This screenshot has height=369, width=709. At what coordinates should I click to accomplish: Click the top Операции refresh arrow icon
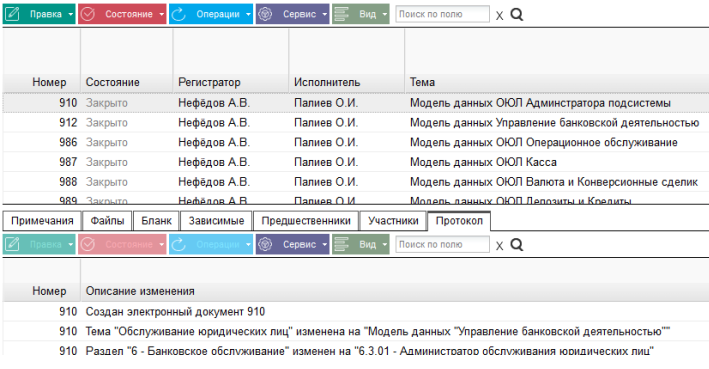179,14
